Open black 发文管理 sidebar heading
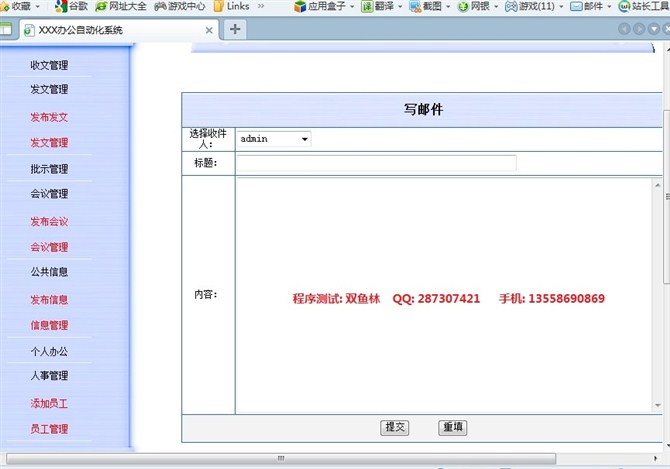Screen dimensions: 670x469 (49, 89)
